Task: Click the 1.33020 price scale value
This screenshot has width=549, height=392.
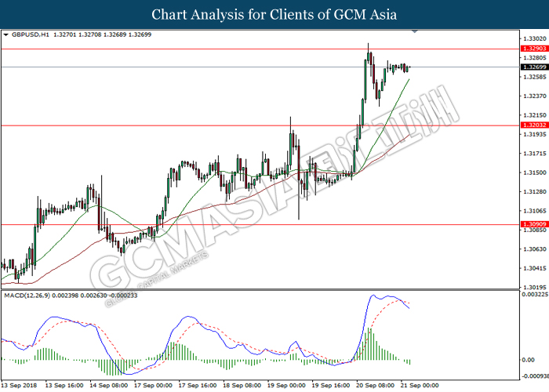Action: 534,38
